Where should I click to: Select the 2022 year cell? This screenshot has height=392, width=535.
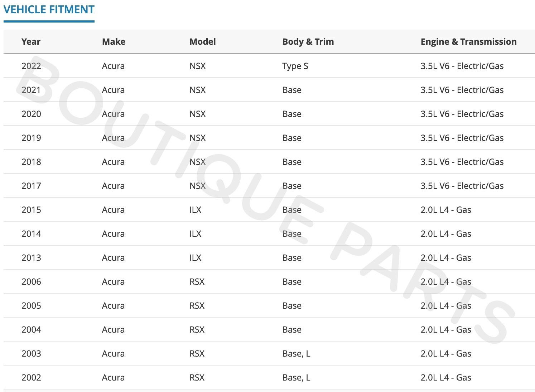[31, 66]
